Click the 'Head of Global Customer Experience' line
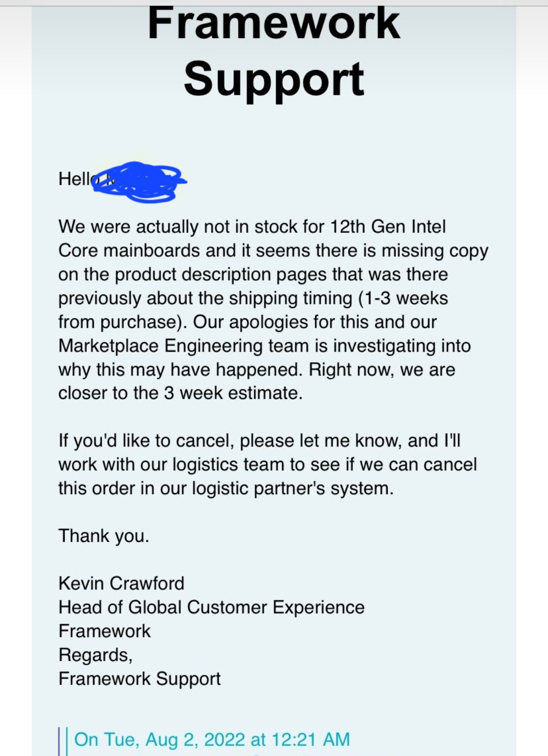This screenshot has width=548, height=756. coord(211,607)
